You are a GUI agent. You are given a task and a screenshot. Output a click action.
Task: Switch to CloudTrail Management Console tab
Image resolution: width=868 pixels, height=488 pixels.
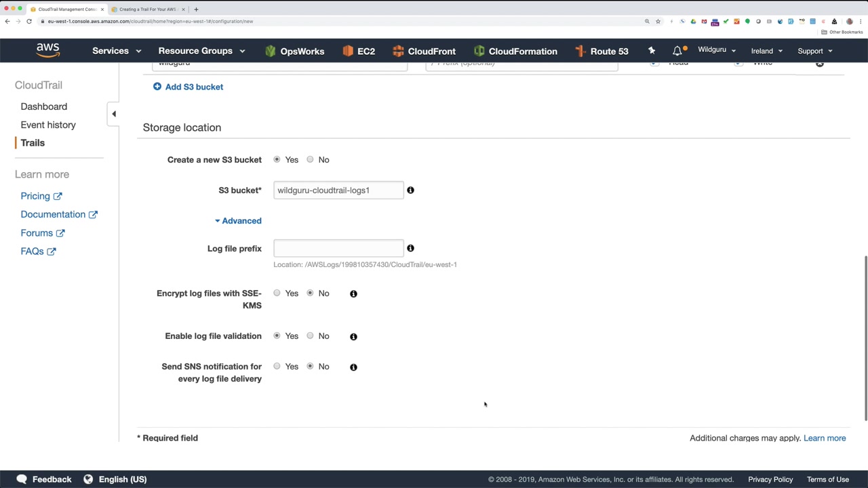pyautogui.click(x=66, y=9)
